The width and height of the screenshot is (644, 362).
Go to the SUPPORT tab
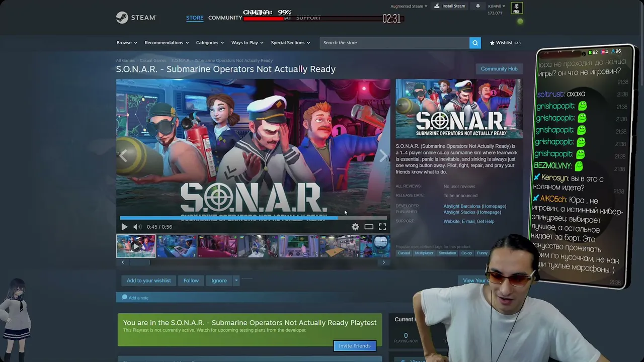308,18
